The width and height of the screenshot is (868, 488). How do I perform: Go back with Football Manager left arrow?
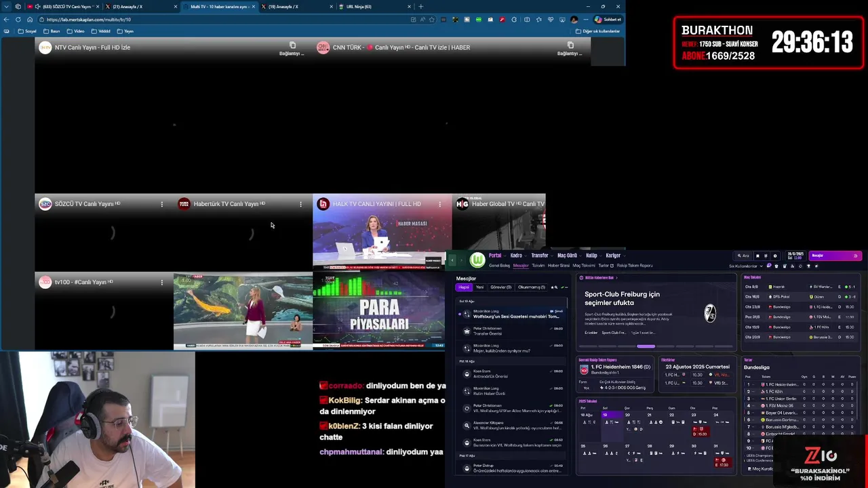click(x=453, y=260)
